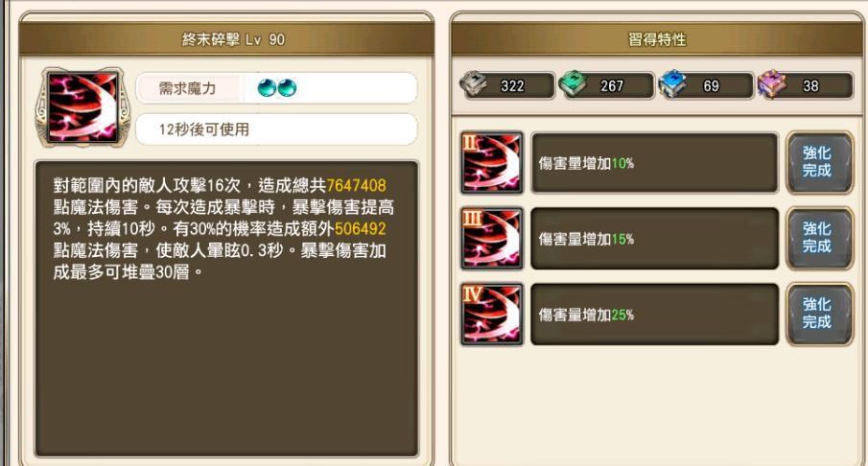Click the first mana orb icon
Screen dimensions: 868x466
click(x=267, y=88)
